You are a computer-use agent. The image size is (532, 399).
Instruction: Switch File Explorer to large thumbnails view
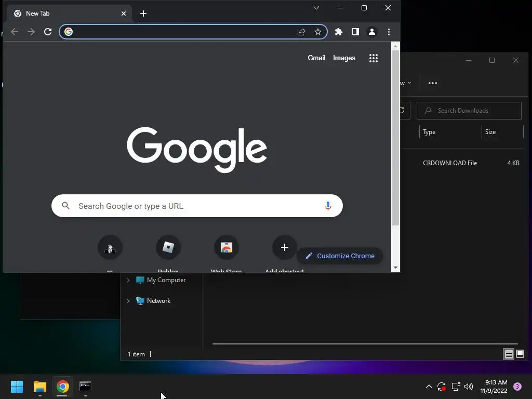(520, 354)
